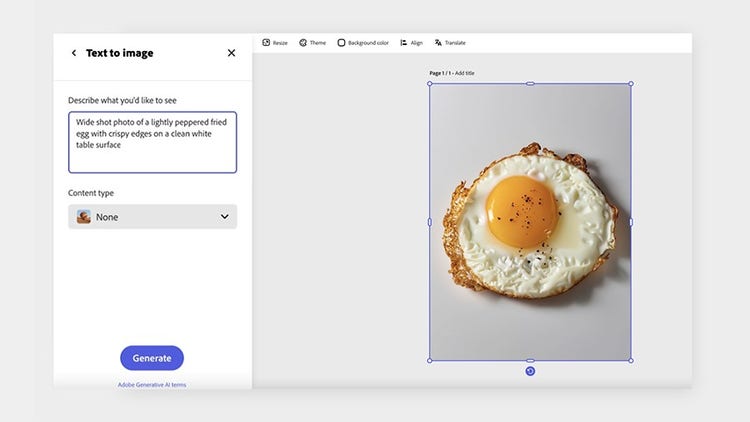This screenshot has width=750, height=422.
Task: Choose Background color in toolbar
Action: click(x=363, y=43)
